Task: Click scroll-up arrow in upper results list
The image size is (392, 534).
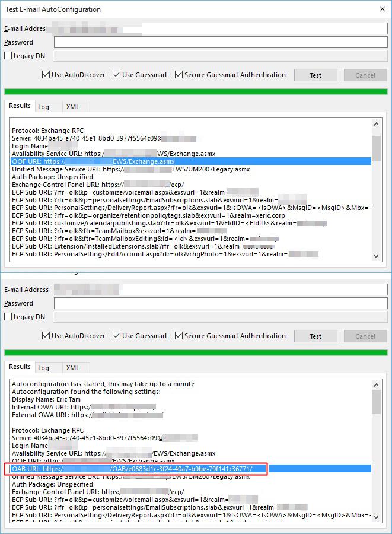Action: pyautogui.click(x=376, y=124)
